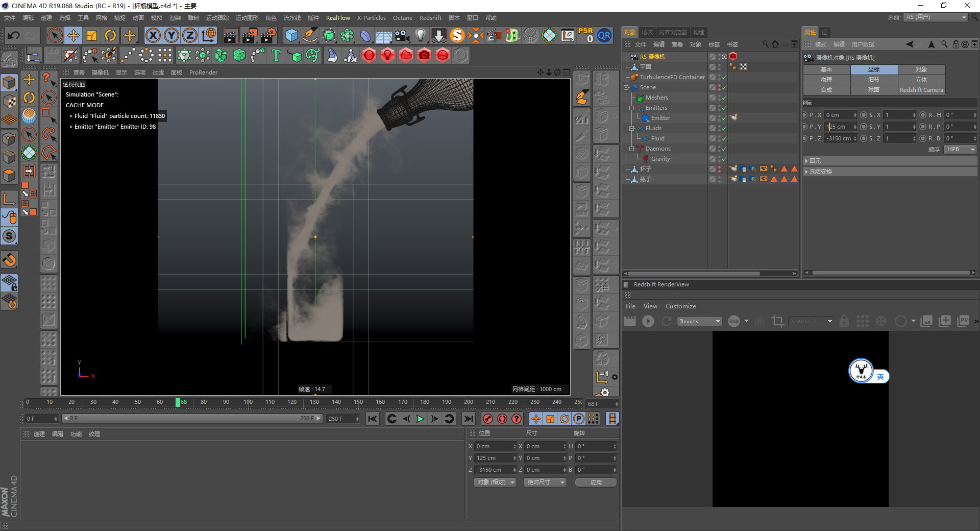Open the RealFlow menu

pos(338,18)
